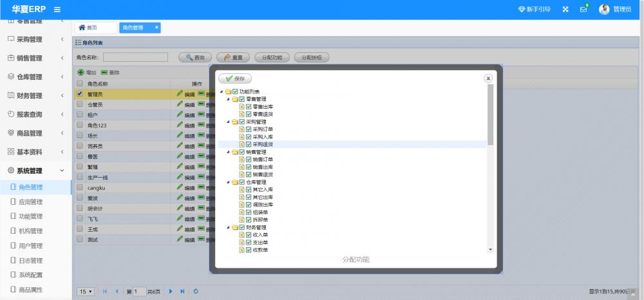Focus the 角色名称 search input
The height and width of the screenshot is (300, 644).
point(135,57)
